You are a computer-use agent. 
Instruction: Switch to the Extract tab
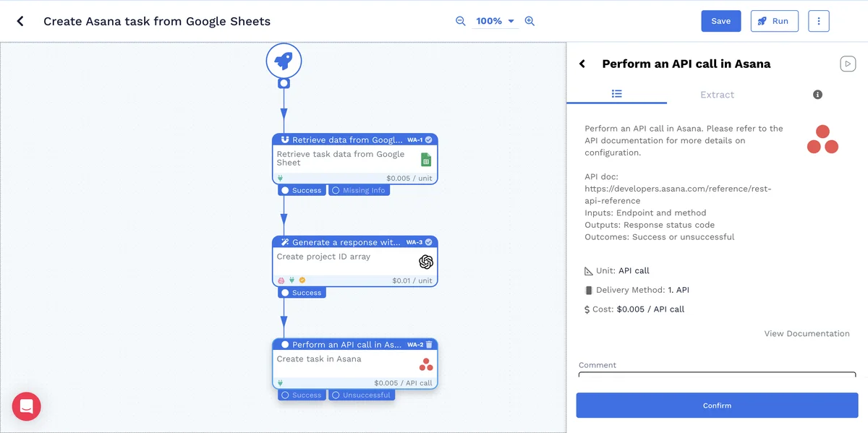(x=717, y=95)
